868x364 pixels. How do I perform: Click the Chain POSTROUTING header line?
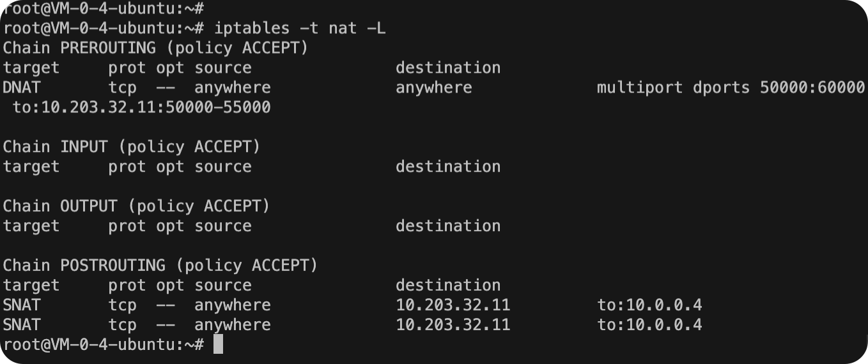(160, 265)
